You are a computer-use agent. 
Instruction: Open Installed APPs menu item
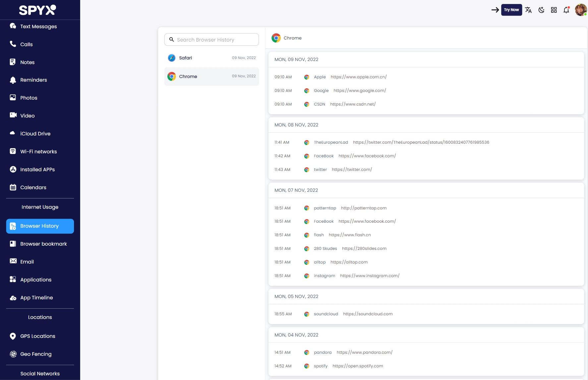pyautogui.click(x=40, y=169)
